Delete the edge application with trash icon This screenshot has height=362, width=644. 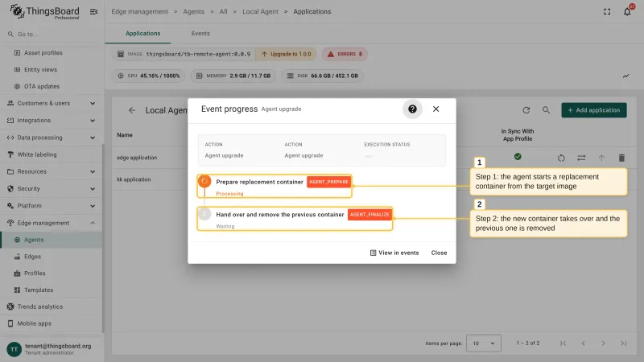click(x=621, y=158)
